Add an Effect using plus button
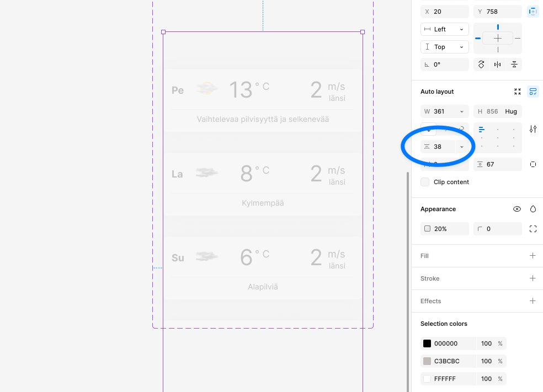 tap(533, 301)
